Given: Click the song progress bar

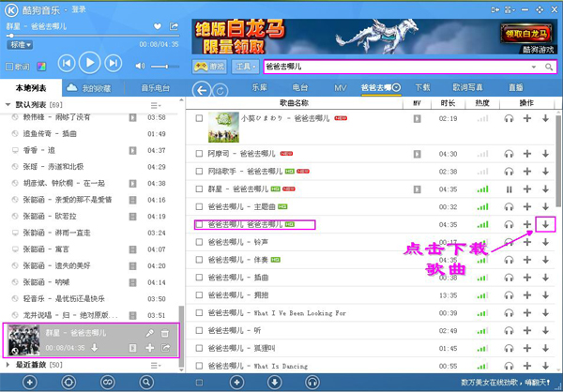Looking at the screenshot, I should [93, 36].
